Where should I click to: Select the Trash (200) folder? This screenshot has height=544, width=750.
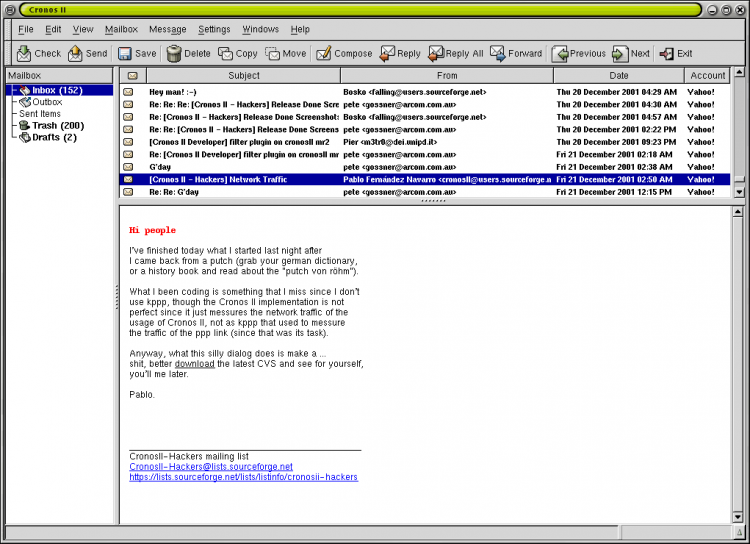(x=57, y=126)
